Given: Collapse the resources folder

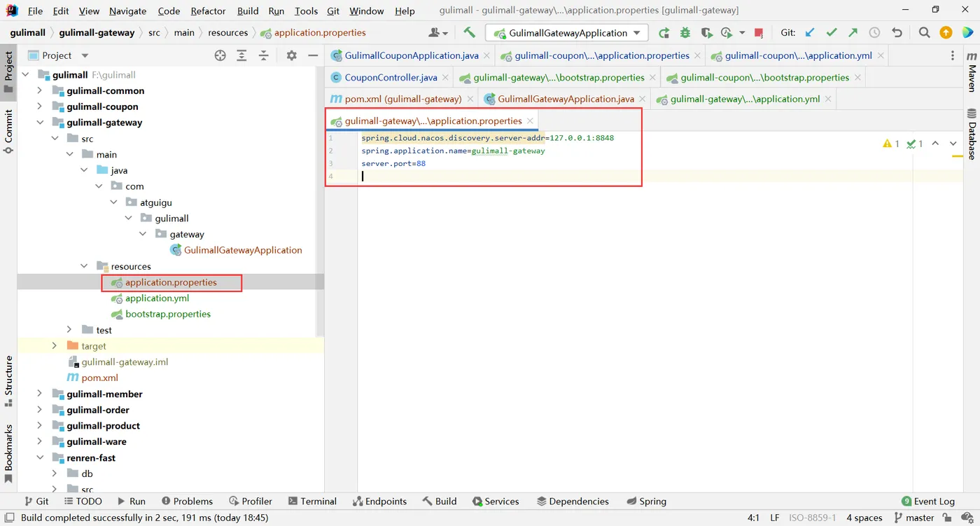Looking at the screenshot, I should click(84, 266).
